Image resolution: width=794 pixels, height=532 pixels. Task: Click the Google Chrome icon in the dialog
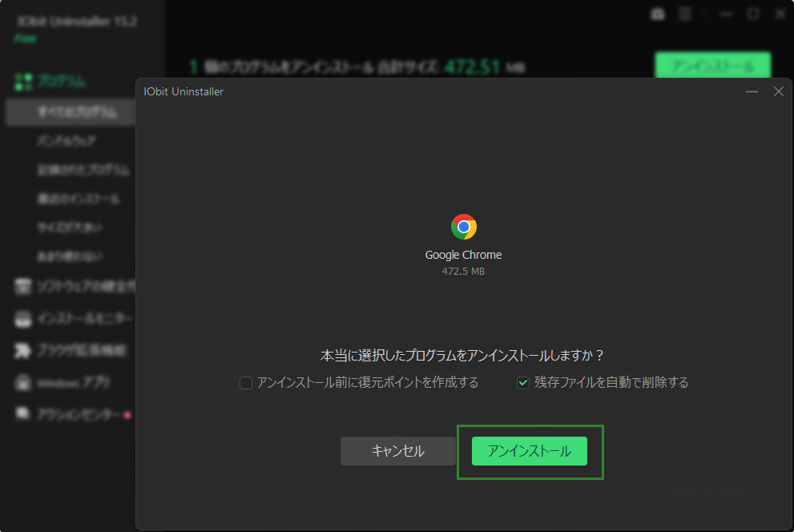click(463, 227)
